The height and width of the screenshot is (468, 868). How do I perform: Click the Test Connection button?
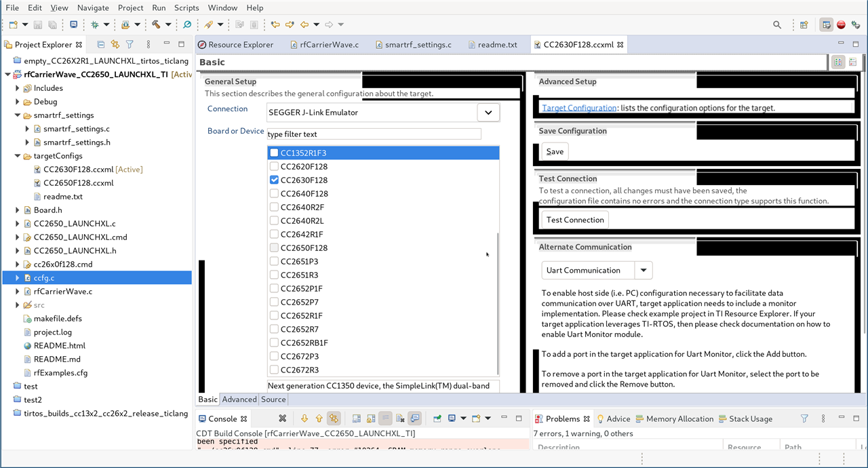(575, 220)
